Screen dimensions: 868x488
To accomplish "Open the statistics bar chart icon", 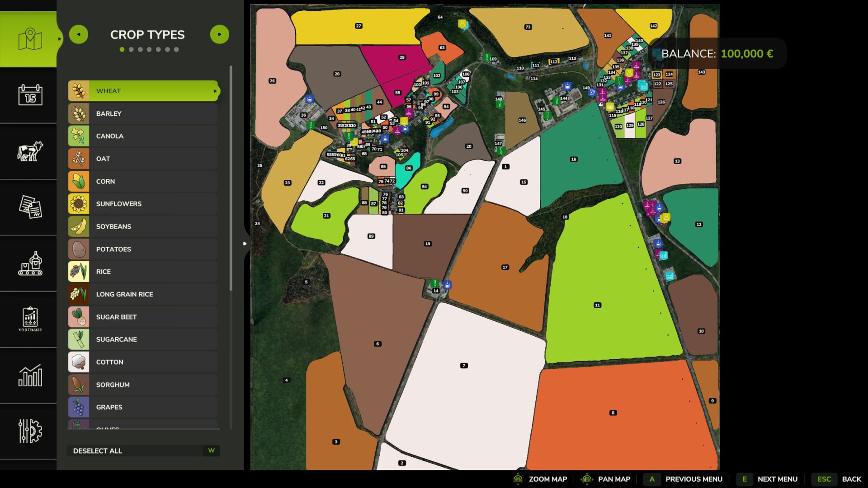I will point(30,375).
